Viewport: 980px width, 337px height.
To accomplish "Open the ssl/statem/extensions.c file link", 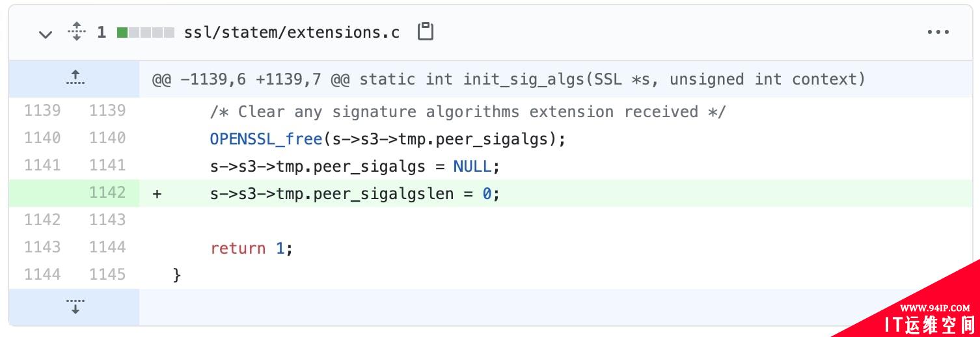I will pos(292,33).
